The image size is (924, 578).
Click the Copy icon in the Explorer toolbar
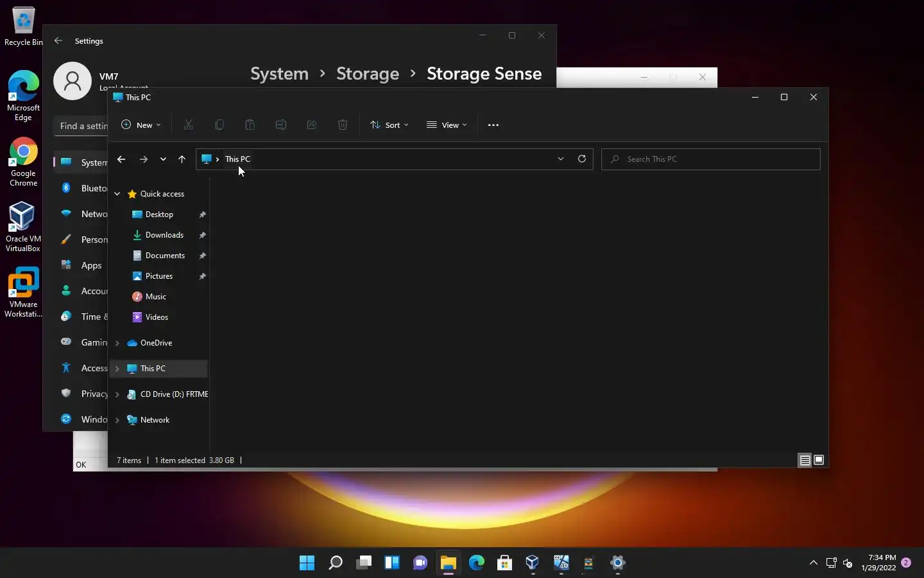click(219, 125)
